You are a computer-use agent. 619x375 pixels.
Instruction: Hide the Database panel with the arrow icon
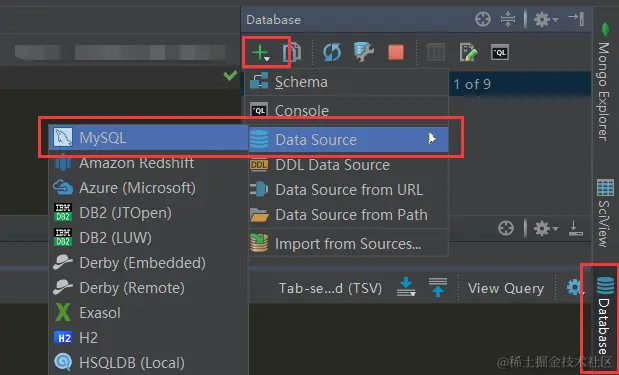(x=576, y=18)
